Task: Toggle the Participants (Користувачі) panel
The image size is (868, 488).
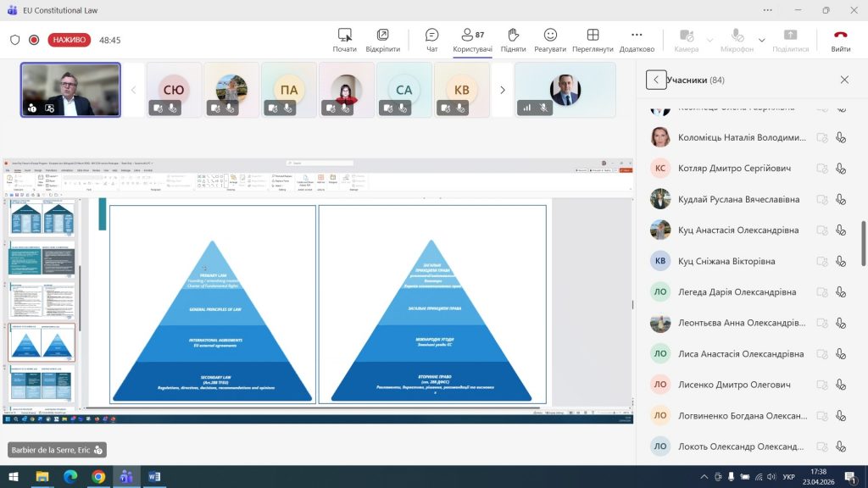Action: tap(472, 39)
